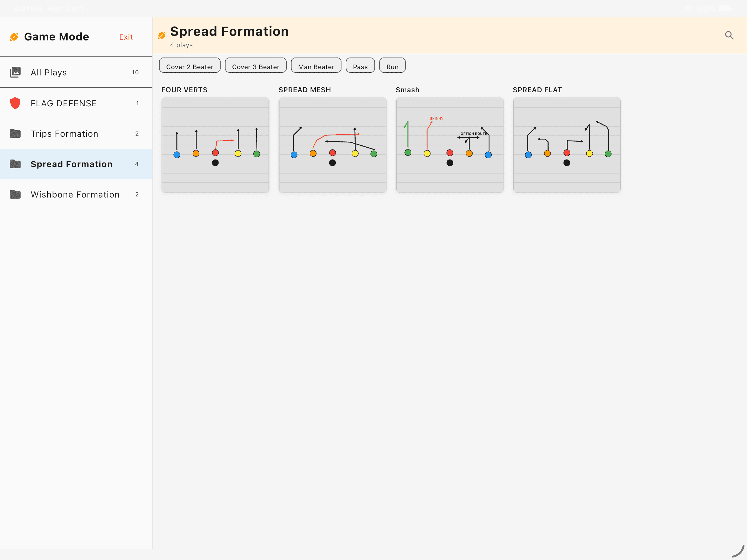Click the SPREAD FLAT title text
This screenshot has height=560, width=747.
tap(537, 90)
